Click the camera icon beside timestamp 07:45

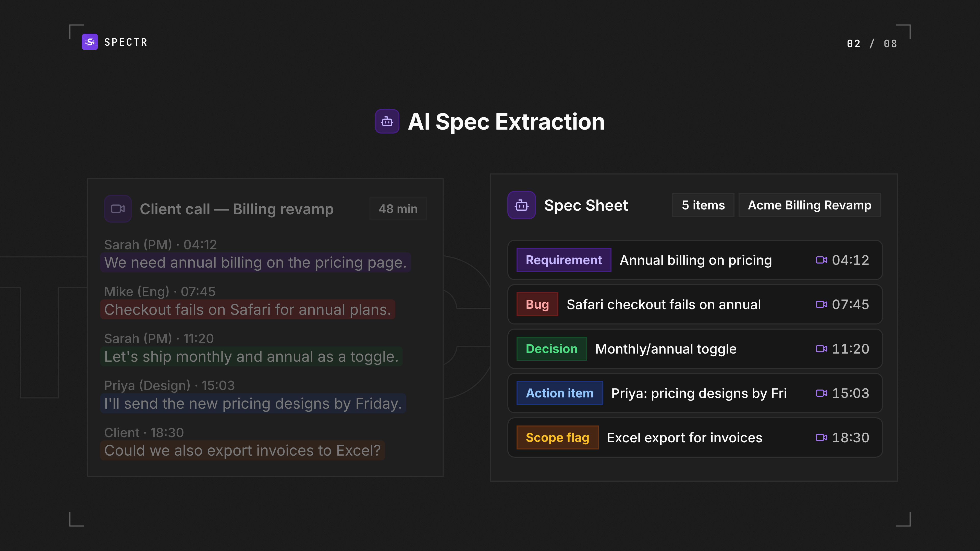821,305
